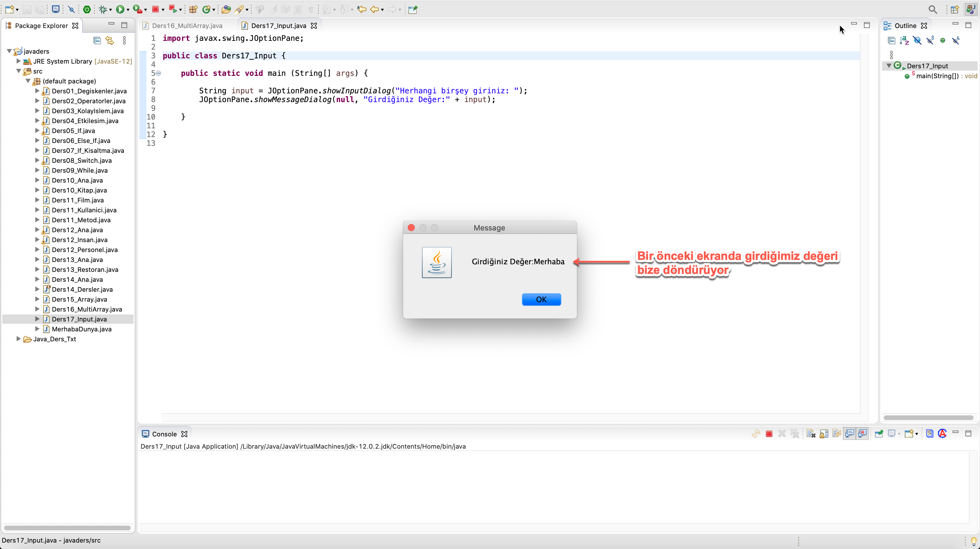The image size is (980, 549).
Task: Click the New Java Class icon
Action: point(206,10)
